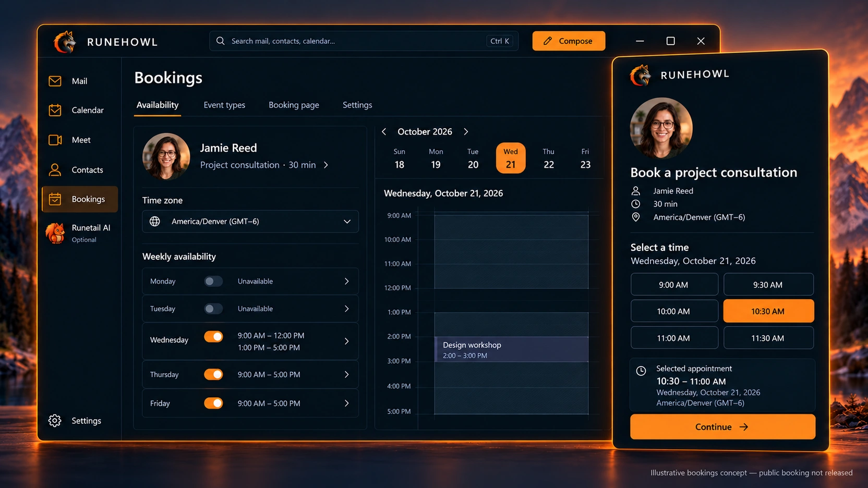
Task: Click wolf logo in booking panel
Action: [641, 75]
